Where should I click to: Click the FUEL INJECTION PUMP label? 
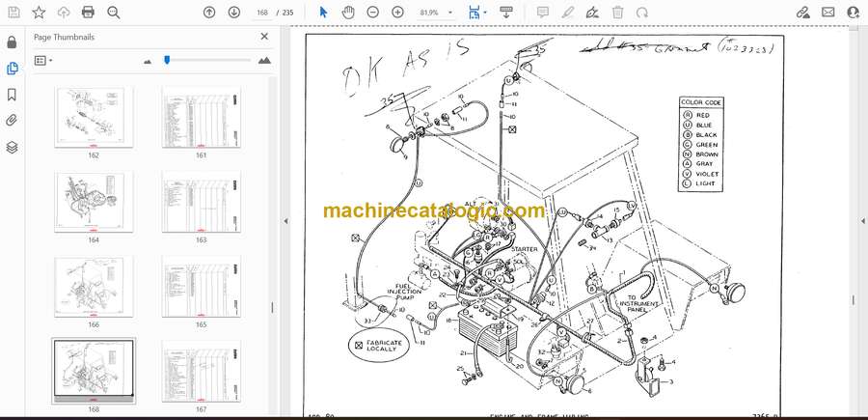coord(404,291)
